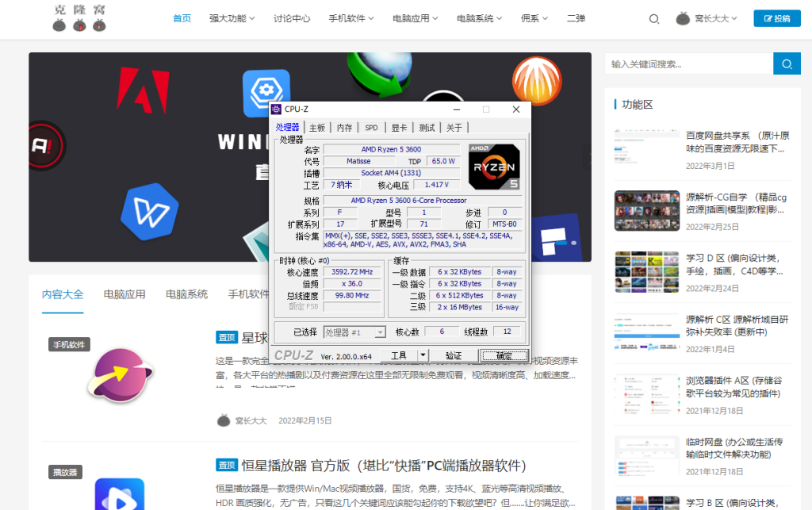Click the 3592.72 MHz core speed value
Screen dimensions: 812x510
click(352, 272)
